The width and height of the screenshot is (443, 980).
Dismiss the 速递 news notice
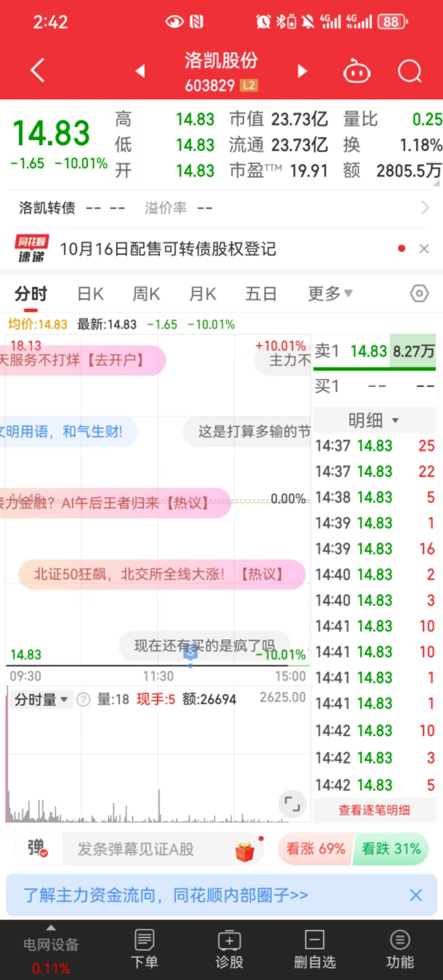pyautogui.click(x=424, y=249)
